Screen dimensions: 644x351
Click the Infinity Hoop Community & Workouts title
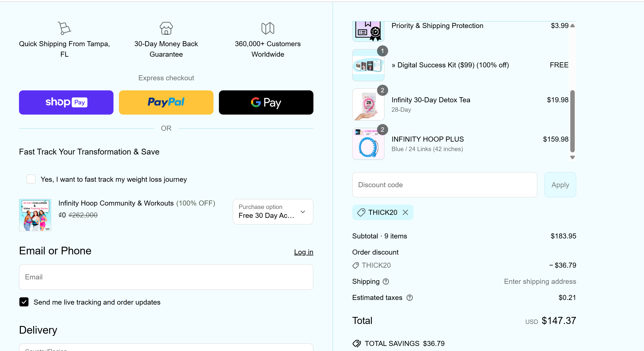[116, 203]
